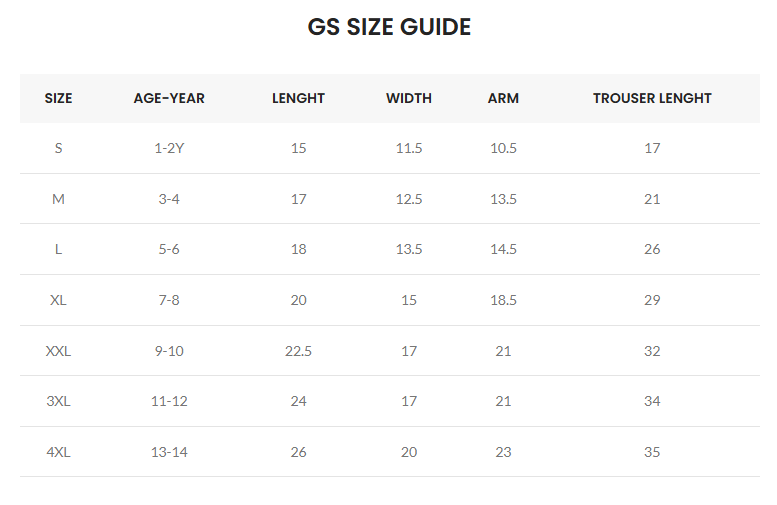777x505 pixels.
Task: Select the WIDTH column header
Action: (x=409, y=98)
